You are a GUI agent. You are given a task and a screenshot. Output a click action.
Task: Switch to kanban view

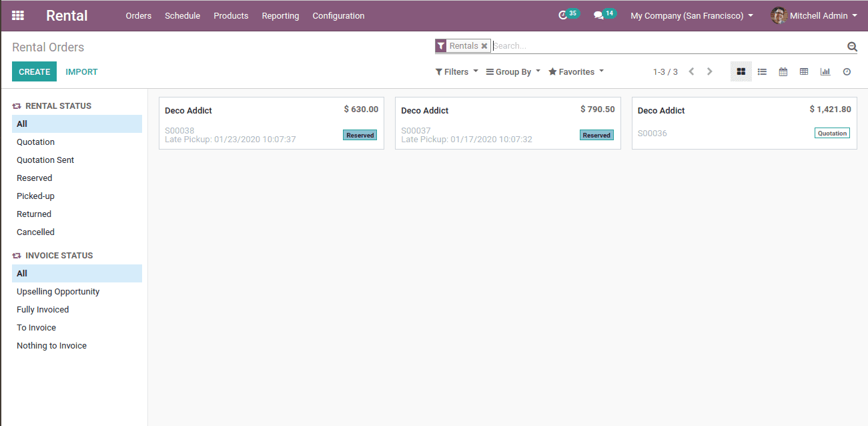[x=741, y=71]
